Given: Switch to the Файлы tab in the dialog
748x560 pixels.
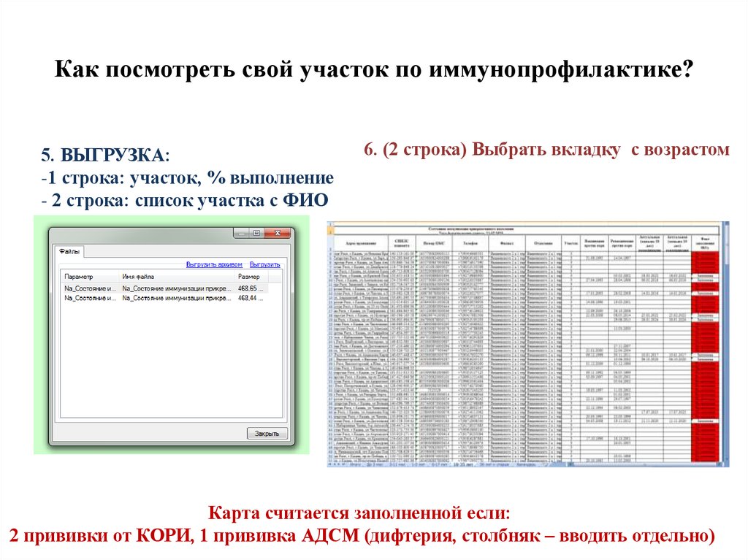Looking at the screenshot, I should 70,250.
